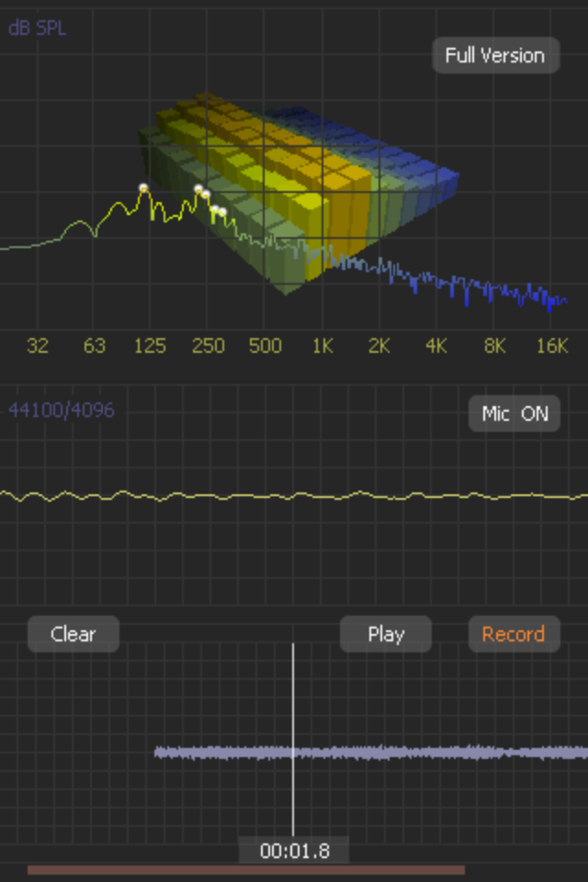Click the 250 Hz frequency label

click(x=209, y=345)
